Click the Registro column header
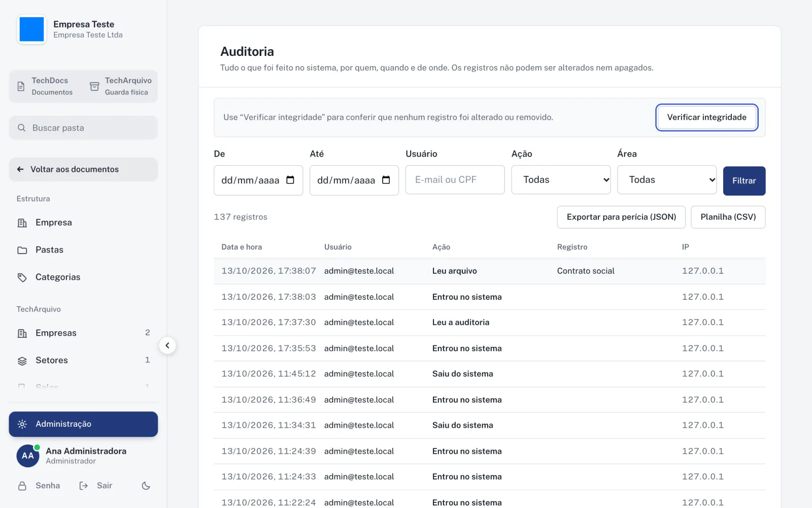812x508 pixels. [x=572, y=247]
